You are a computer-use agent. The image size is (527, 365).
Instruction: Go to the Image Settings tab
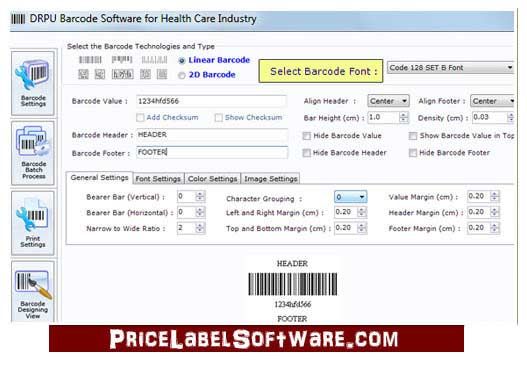click(x=271, y=179)
